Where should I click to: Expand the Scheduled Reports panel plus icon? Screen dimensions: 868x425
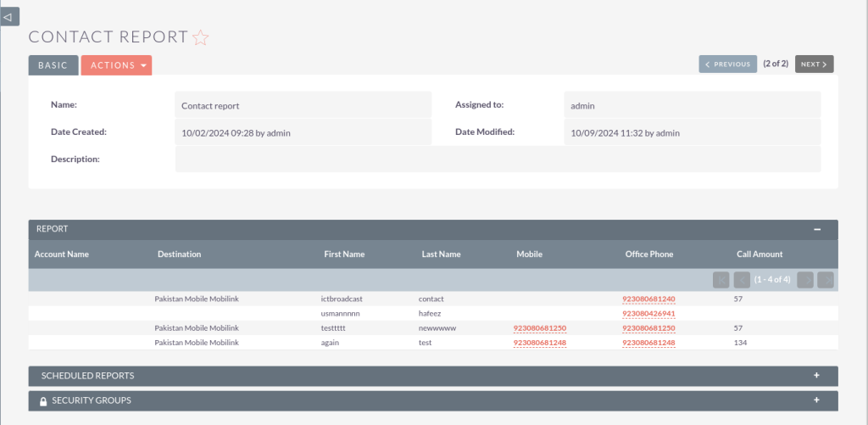click(x=816, y=375)
